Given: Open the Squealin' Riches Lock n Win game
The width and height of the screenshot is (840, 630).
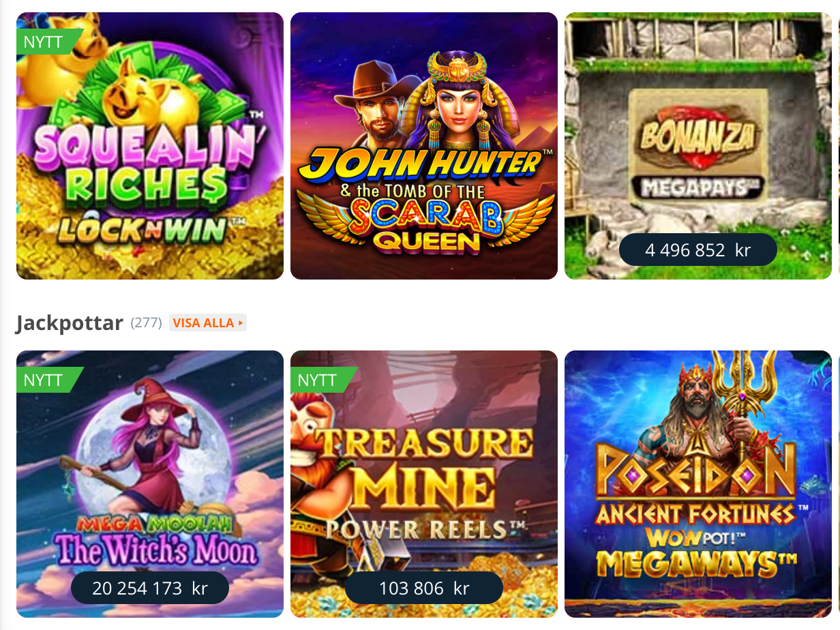Looking at the screenshot, I should click(x=150, y=146).
